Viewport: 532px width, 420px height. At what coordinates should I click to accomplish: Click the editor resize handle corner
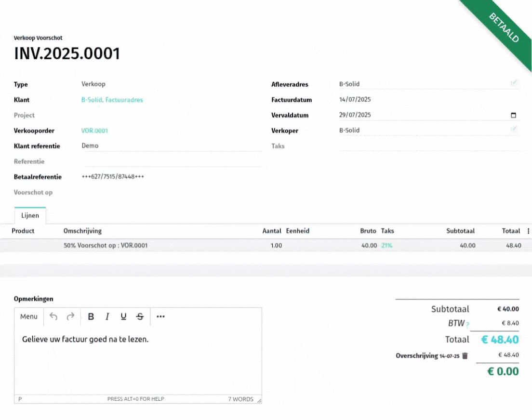coord(259,401)
